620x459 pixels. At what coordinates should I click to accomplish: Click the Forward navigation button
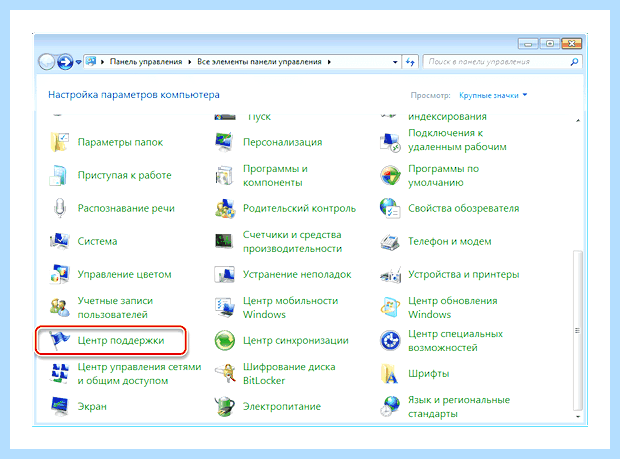coord(65,62)
